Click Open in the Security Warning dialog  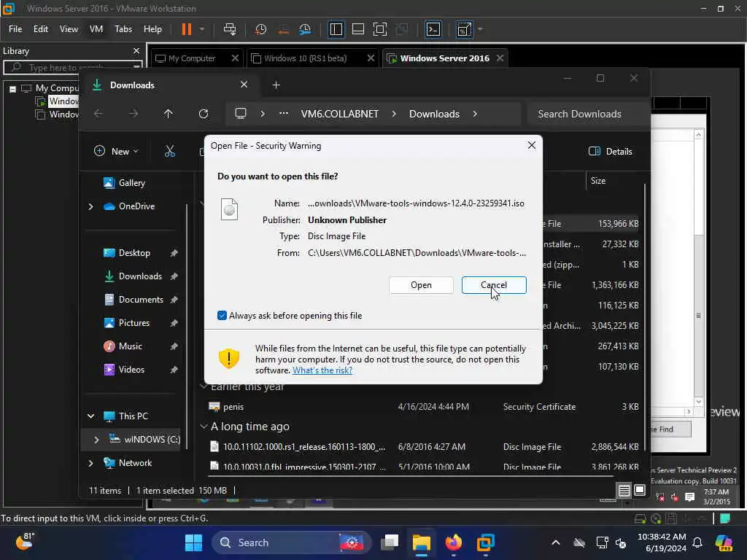[421, 285]
